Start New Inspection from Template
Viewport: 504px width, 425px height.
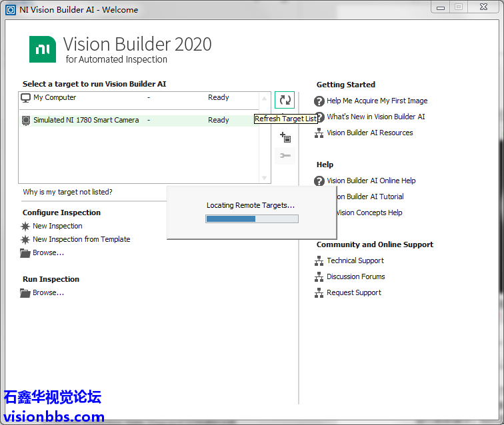81,240
